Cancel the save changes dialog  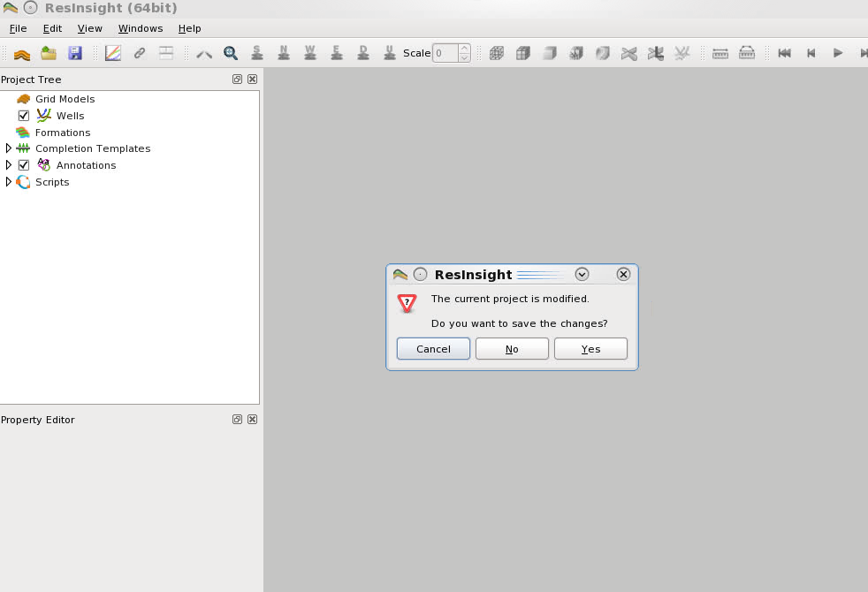pos(432,348)
